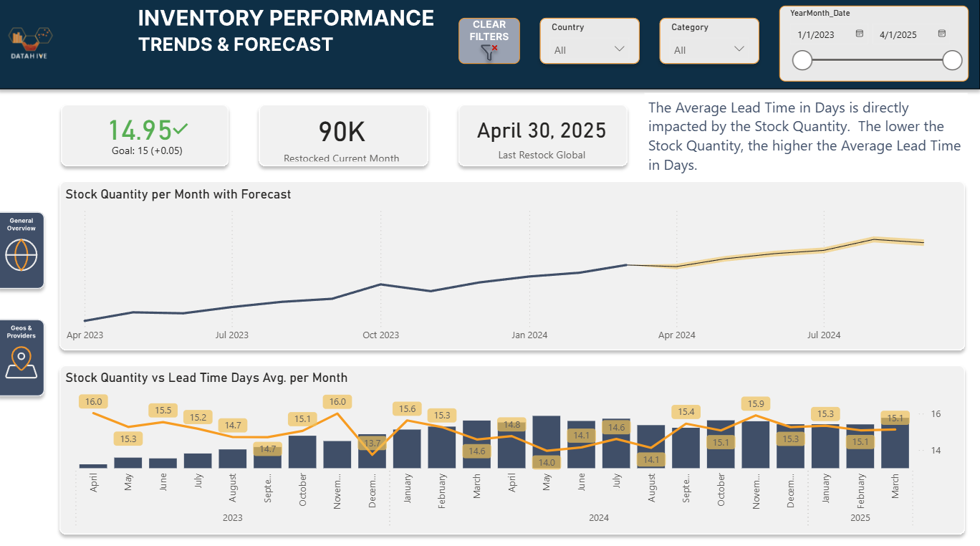Image resolution: width=980 pixels, height=546 pixels.
Task: Open the end date calendar picker icon
Action: click(x=942, y=34)
